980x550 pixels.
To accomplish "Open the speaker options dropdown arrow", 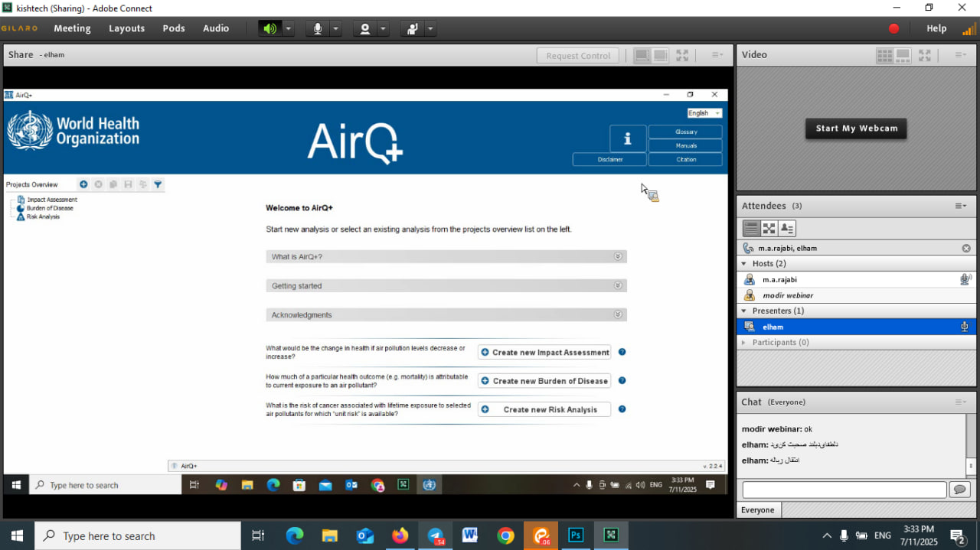I will coord(289,28).
